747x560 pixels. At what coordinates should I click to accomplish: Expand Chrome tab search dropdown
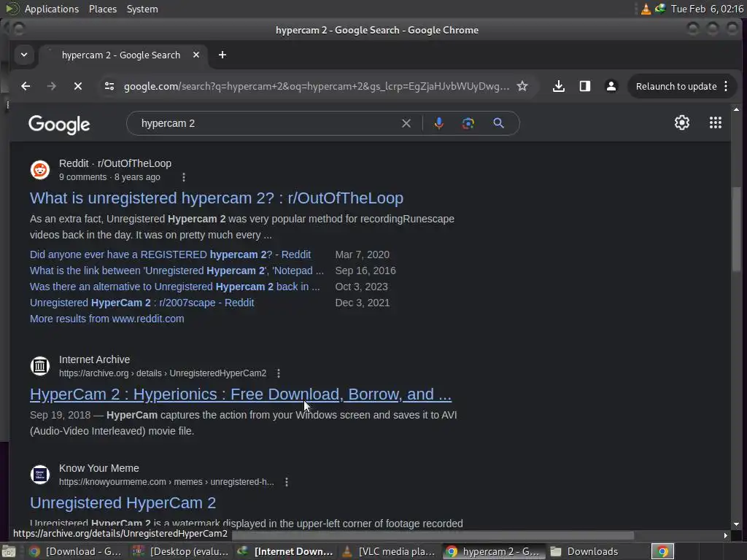click(24, 55)
